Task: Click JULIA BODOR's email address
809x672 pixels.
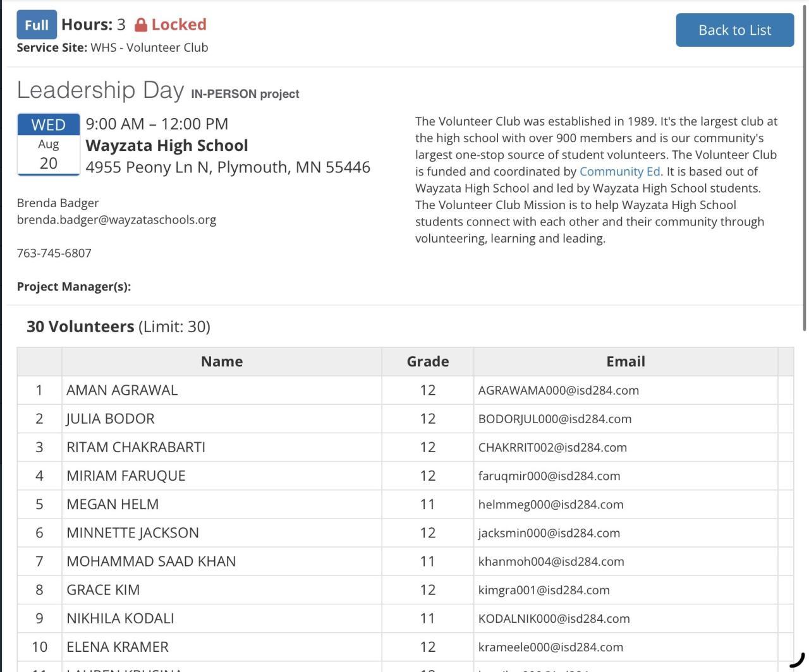Action: 554,419
